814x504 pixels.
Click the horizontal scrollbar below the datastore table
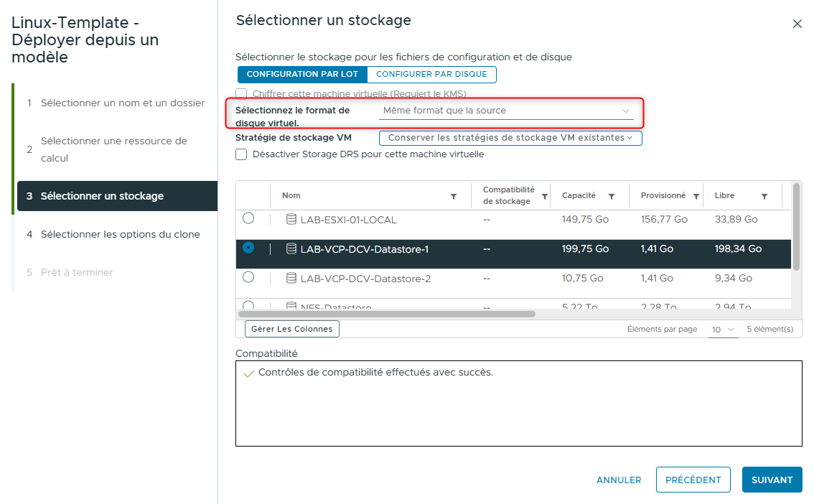388,314
